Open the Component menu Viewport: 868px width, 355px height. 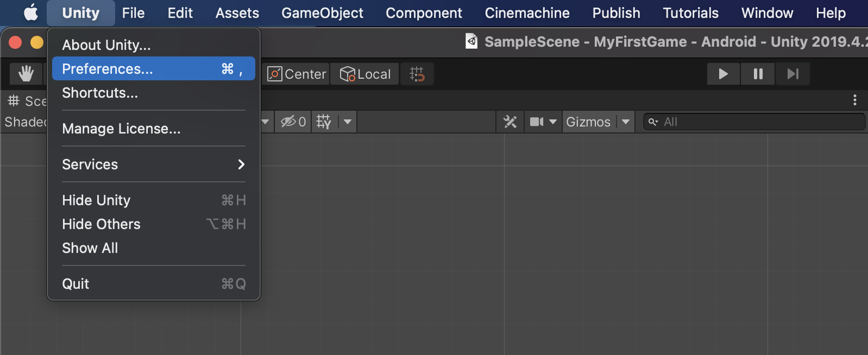[424, 12]
